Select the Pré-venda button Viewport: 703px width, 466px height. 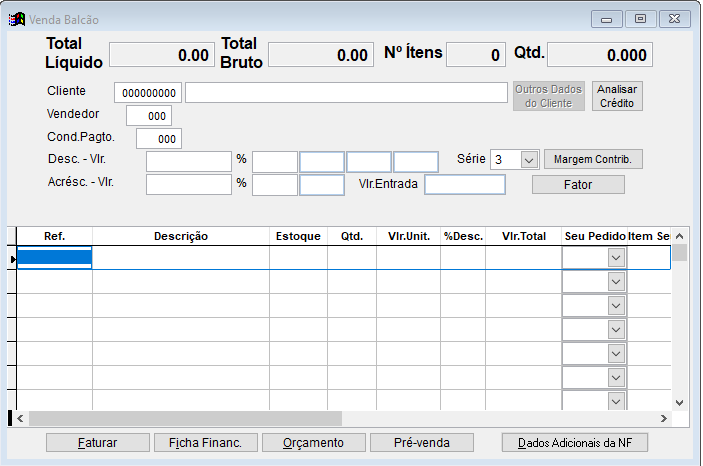[x=422, y=443]
